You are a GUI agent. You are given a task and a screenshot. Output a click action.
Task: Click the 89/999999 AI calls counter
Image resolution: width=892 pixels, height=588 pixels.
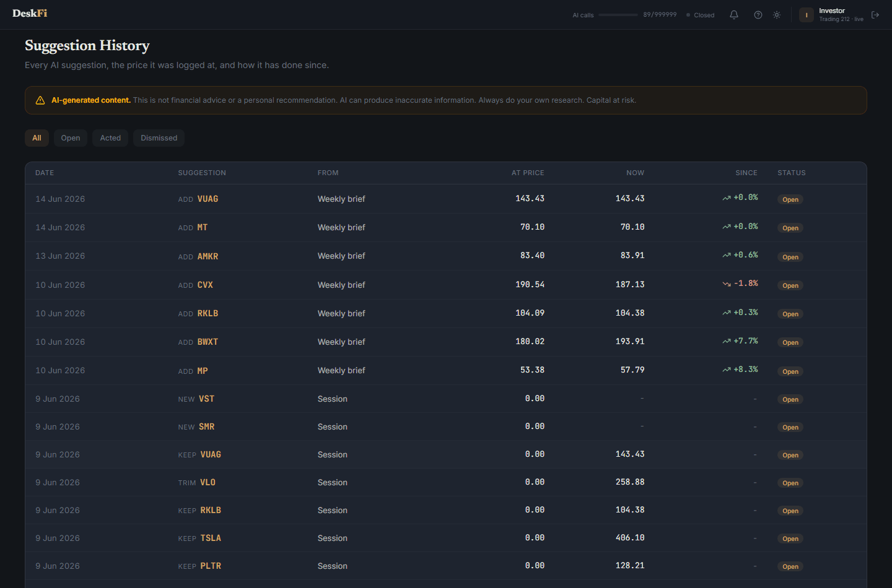660,14
